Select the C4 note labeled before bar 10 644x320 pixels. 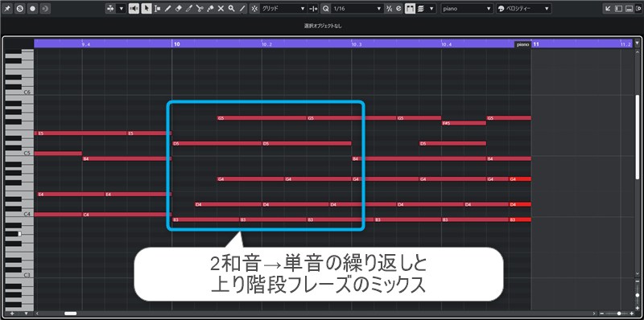point(127,214)
